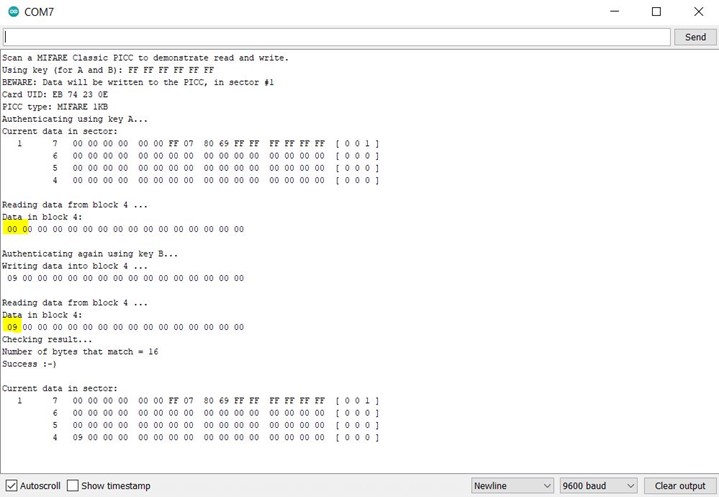Open the Newline line-ending dropdown

512,486
